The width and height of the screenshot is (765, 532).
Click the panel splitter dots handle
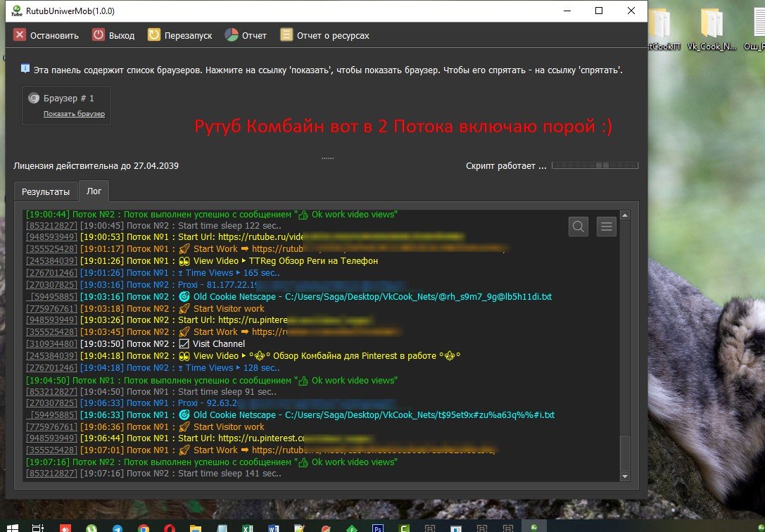point(327,158)
